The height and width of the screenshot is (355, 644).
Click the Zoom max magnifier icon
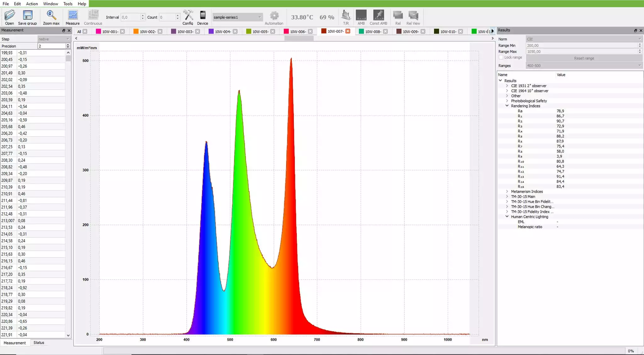tap(51, 15)
